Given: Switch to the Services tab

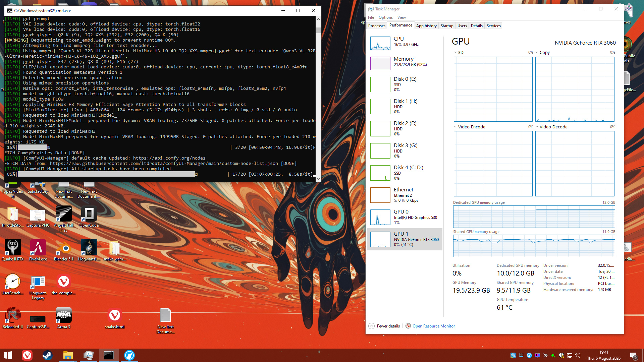Looking at the screenshot, I should [493, 26].
